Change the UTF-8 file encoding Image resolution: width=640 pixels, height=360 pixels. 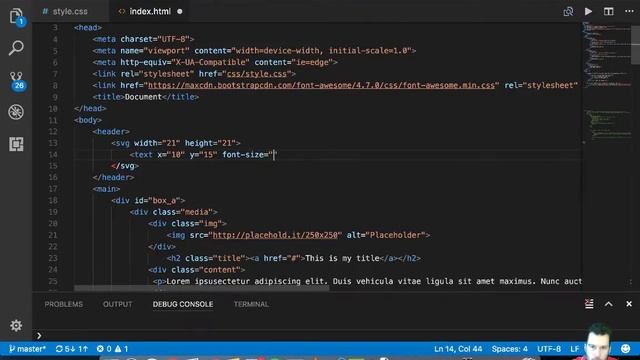point(549,349)
